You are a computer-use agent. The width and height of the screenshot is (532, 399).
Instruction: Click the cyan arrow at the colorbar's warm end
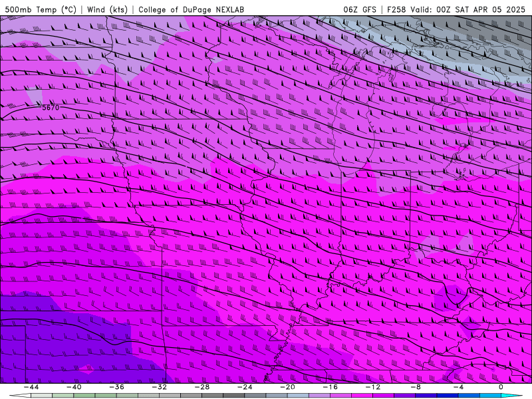pyautogui.click(x=512, y=396)
